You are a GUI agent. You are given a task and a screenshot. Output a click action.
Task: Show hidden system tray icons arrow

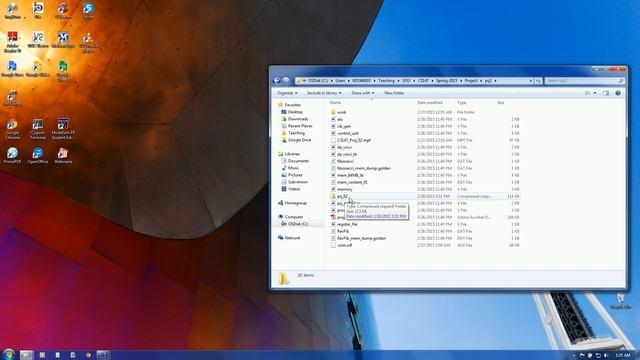tap(574, 356)
